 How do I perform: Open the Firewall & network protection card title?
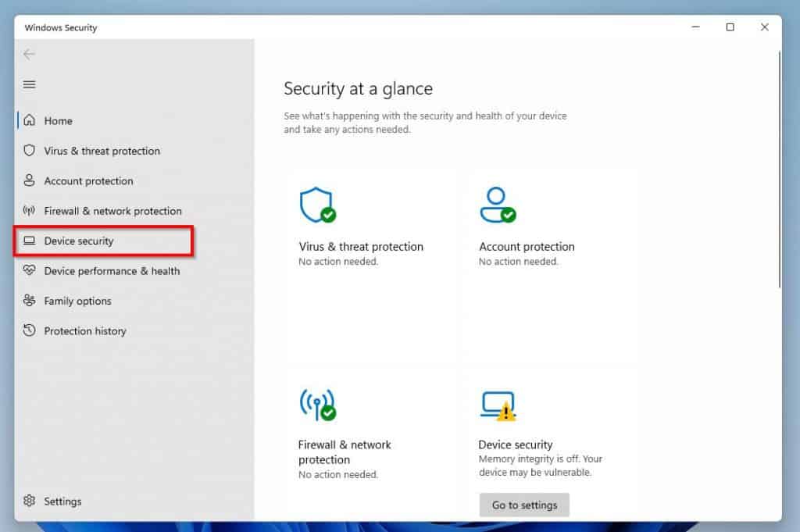pyautogui.click(x=345, y=452)
